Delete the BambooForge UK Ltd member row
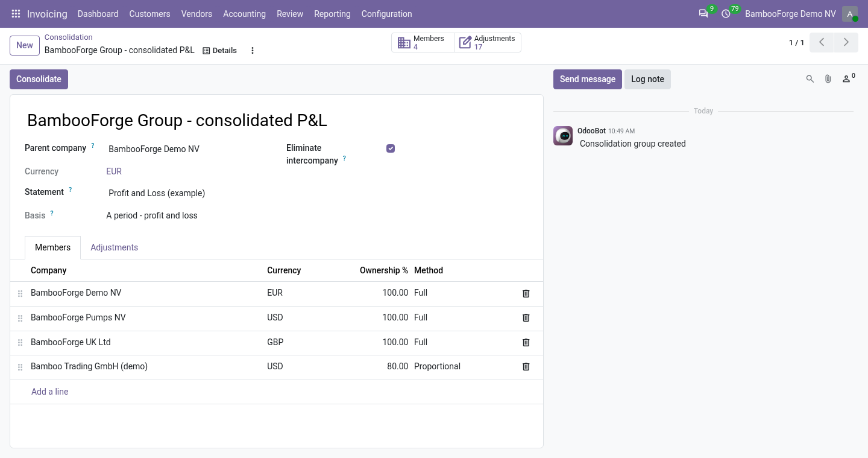Screen dimensions: 868x458 click(526, 343)
